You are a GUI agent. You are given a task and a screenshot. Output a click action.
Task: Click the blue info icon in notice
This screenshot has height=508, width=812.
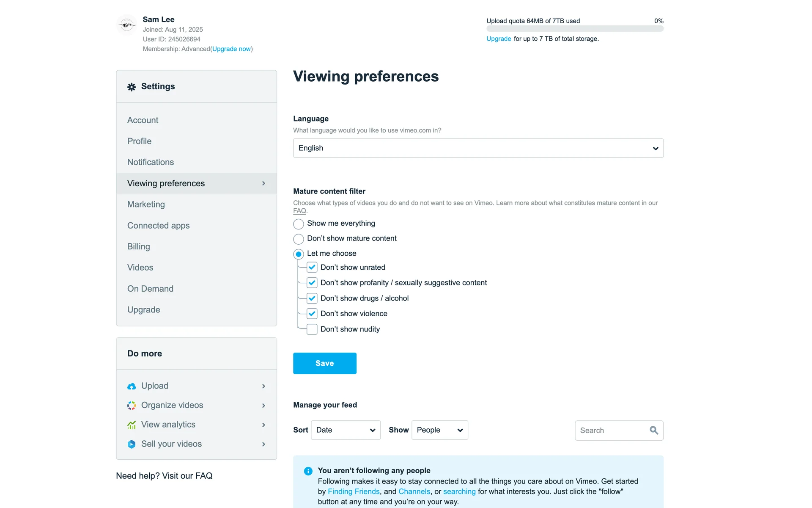308,471
